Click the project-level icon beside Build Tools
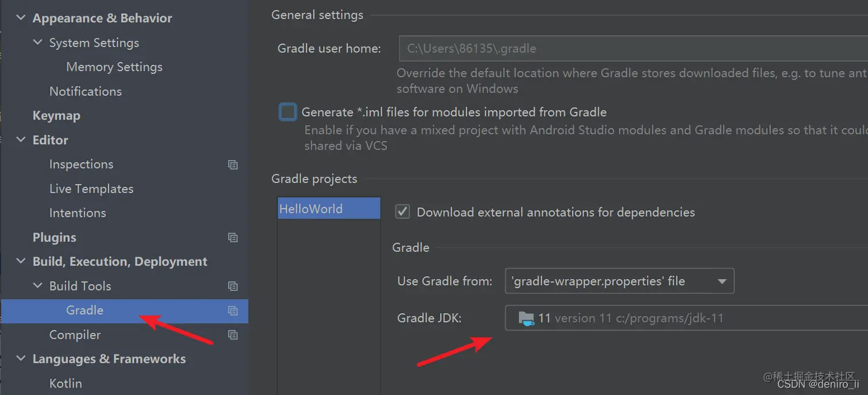This screenshot has width=868, height=395. pos(232,286)
